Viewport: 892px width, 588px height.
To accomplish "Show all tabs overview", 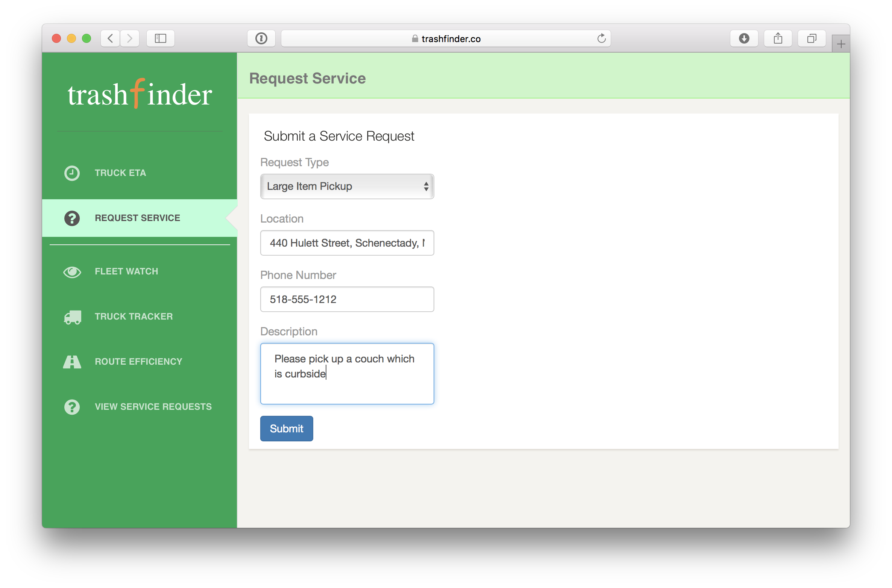I will pos(812,38).
